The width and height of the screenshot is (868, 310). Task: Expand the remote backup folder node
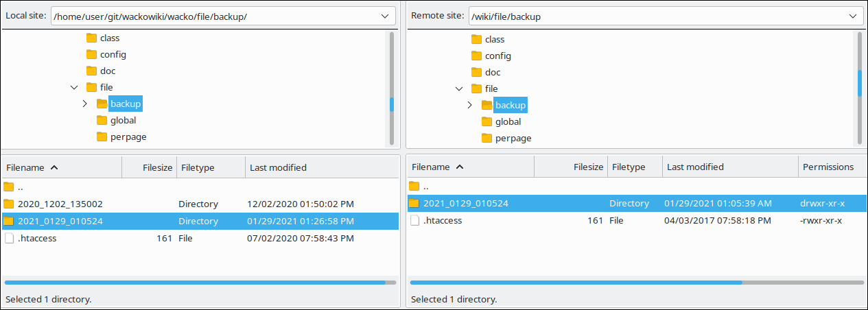pos(470,105)
